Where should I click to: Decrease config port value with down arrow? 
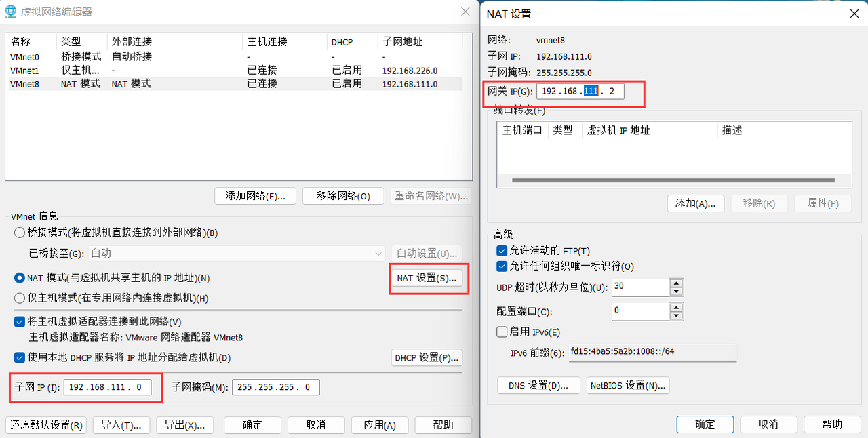pyautogui.click(x=675, y=316)
